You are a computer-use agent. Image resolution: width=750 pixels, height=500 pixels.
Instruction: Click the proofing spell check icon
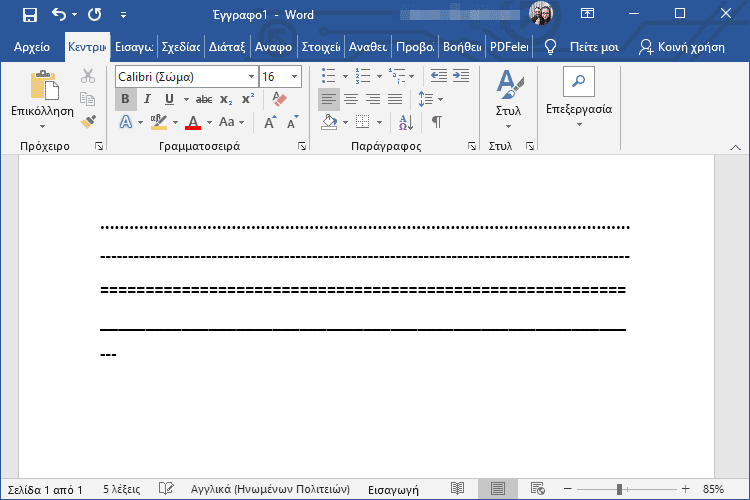[166, 489]
